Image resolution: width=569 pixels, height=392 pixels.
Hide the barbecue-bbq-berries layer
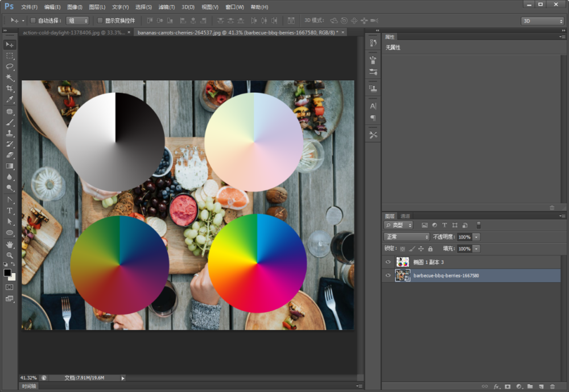(x=388, y=275)
